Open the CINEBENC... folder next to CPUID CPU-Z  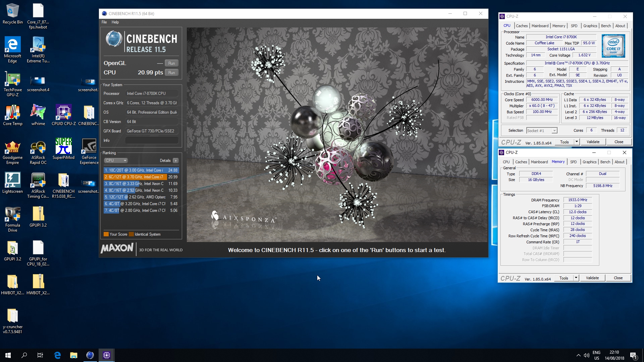pos(89,115)
